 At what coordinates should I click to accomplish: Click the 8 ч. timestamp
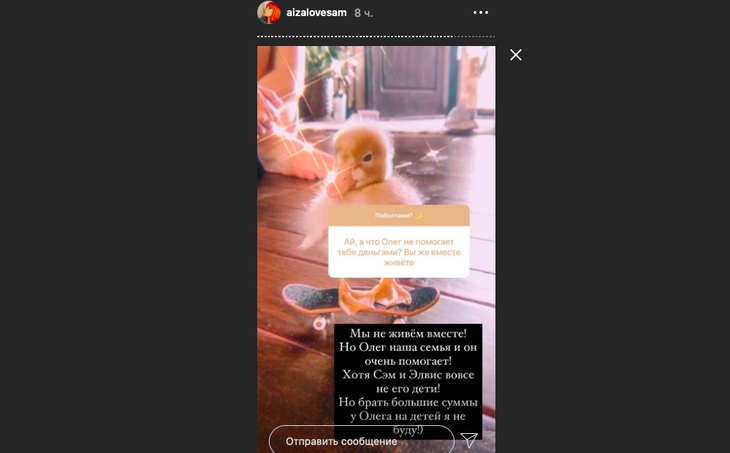(x=363, y=13)
